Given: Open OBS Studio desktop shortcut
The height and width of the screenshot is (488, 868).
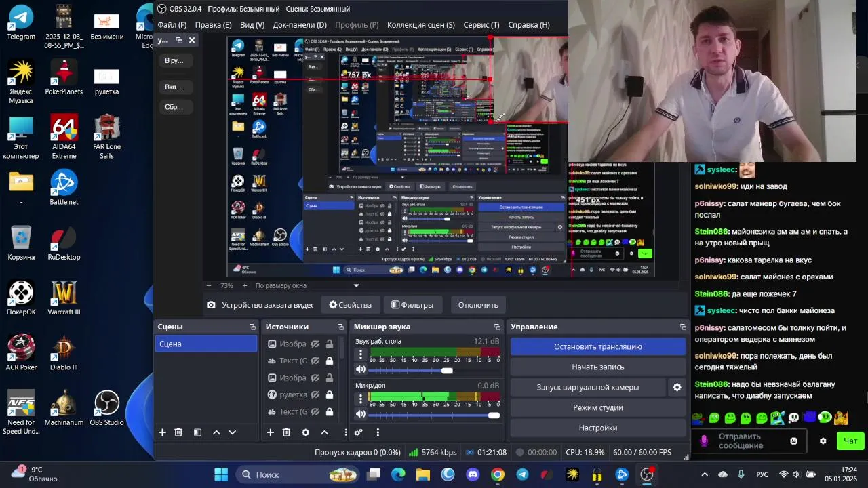Looking at the screenshot, I should 106,409.
